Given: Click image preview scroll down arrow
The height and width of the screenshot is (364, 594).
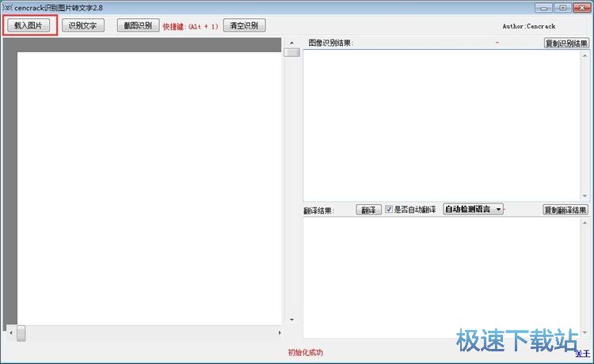Looking at the screenshot, I should [291, 320].
